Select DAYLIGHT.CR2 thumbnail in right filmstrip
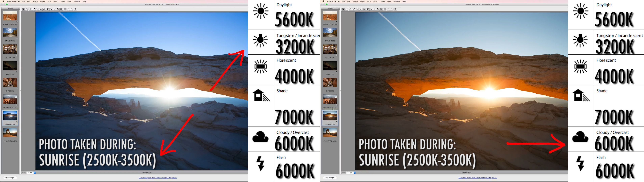The image size is (644, 182). [x=330, y=33]
